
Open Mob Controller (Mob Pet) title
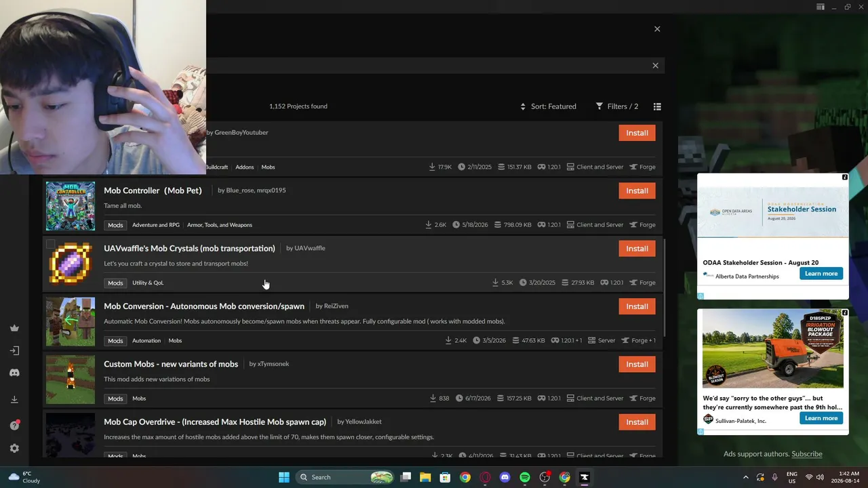pyautogui.click(x=153, y=190)
